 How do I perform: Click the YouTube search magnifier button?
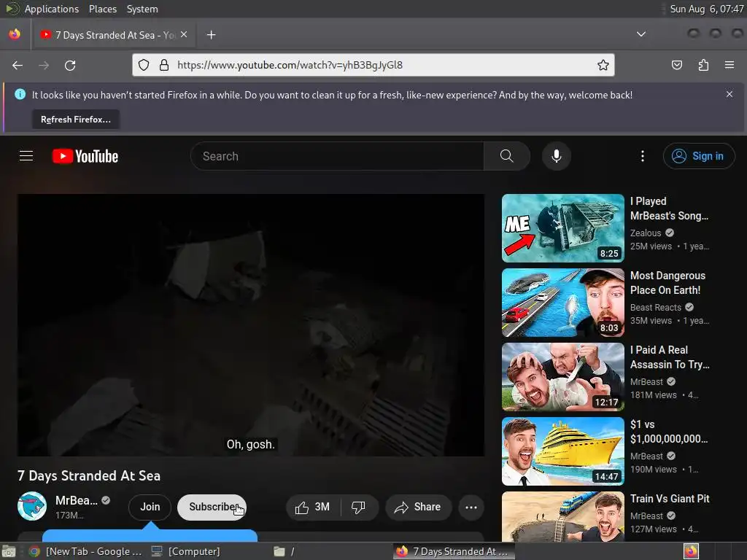click(x=506, y=156)
